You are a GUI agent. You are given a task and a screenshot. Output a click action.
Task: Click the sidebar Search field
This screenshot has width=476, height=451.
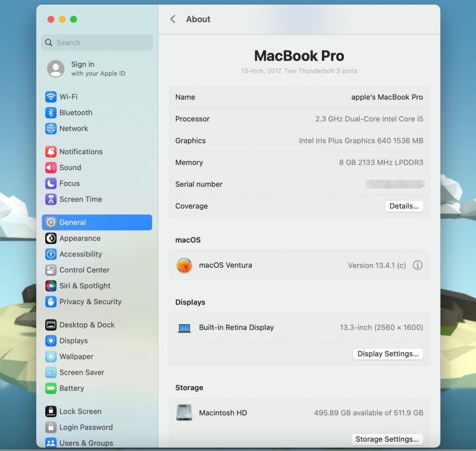point(97,43)
